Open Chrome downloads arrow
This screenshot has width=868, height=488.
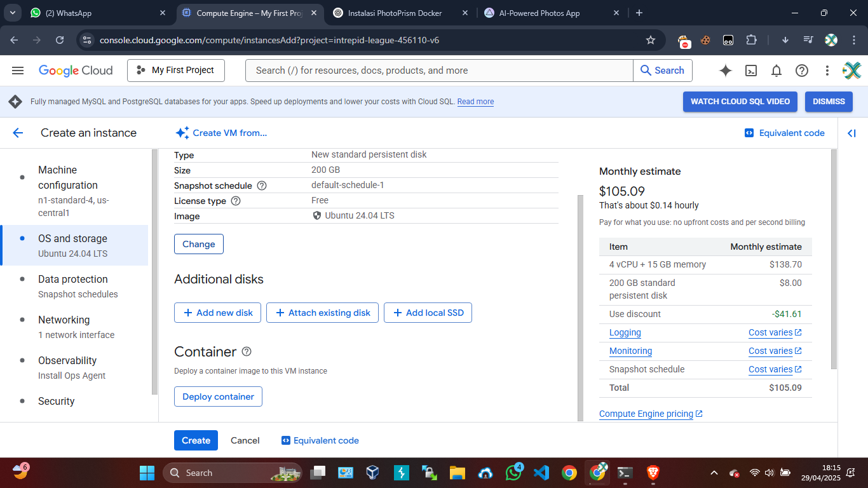point(785,40)
